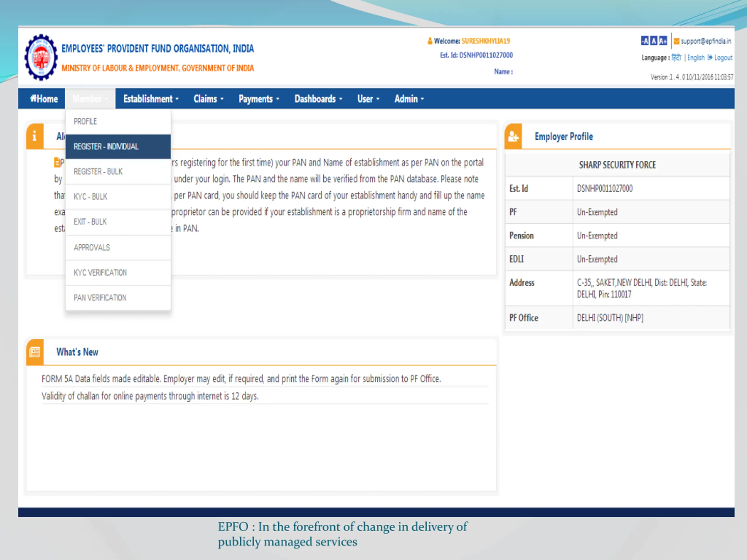Open PAN VERIFICATION menu entry
The height and width of the screenshot is (560, 747).
click(118, 298)
